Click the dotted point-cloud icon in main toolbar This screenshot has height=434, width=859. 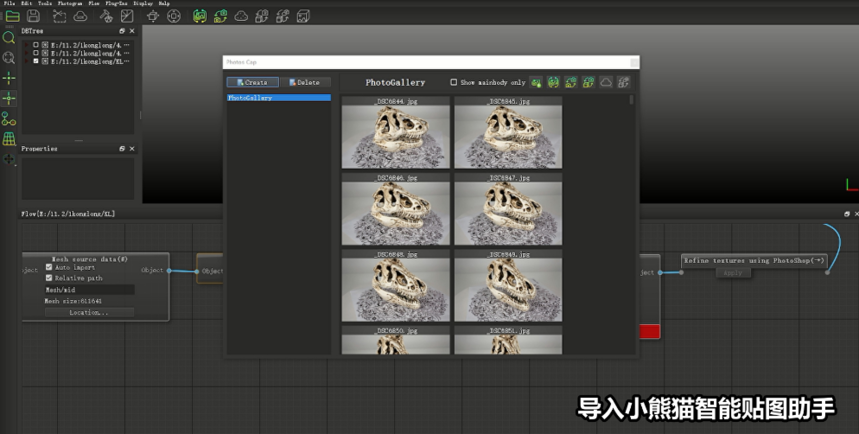point(241,16)
